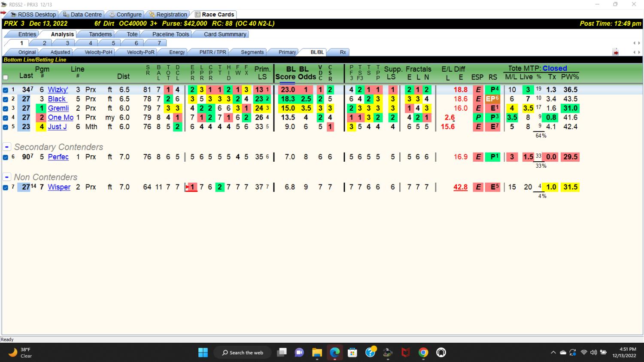Open horse link Perfec
Image resolution: width=644 pixels, height=362 pixels.
click(58, 157)
